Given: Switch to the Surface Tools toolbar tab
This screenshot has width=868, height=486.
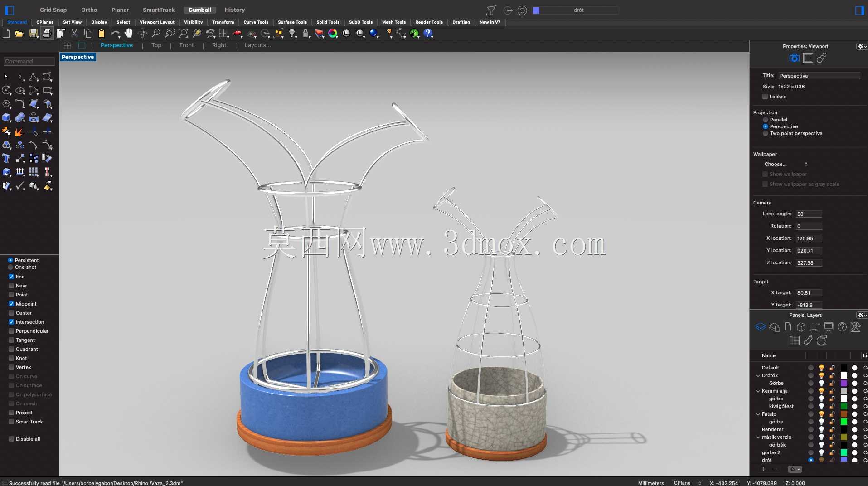Looking at the screenshot, I should pos(292,22).
